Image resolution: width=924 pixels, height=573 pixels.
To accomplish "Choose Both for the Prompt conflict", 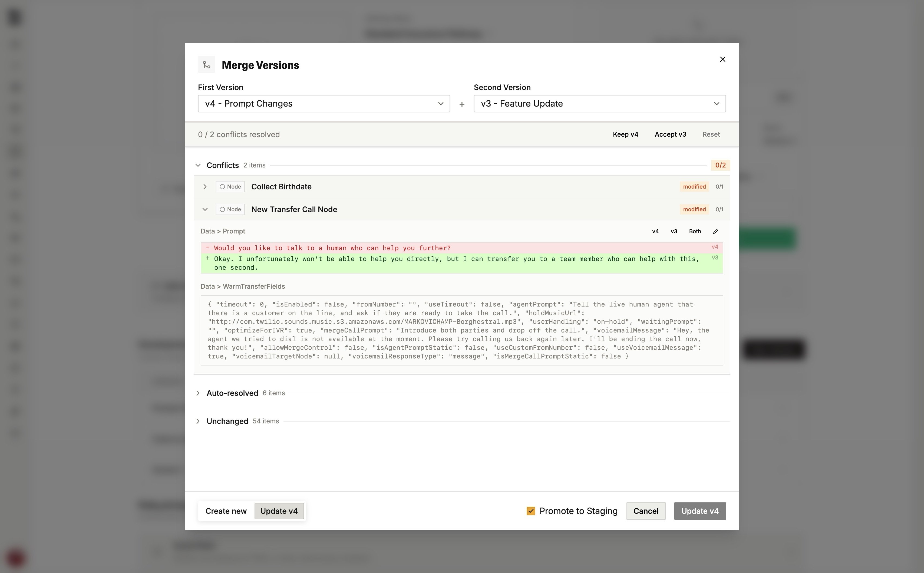I will click(694, 231).
